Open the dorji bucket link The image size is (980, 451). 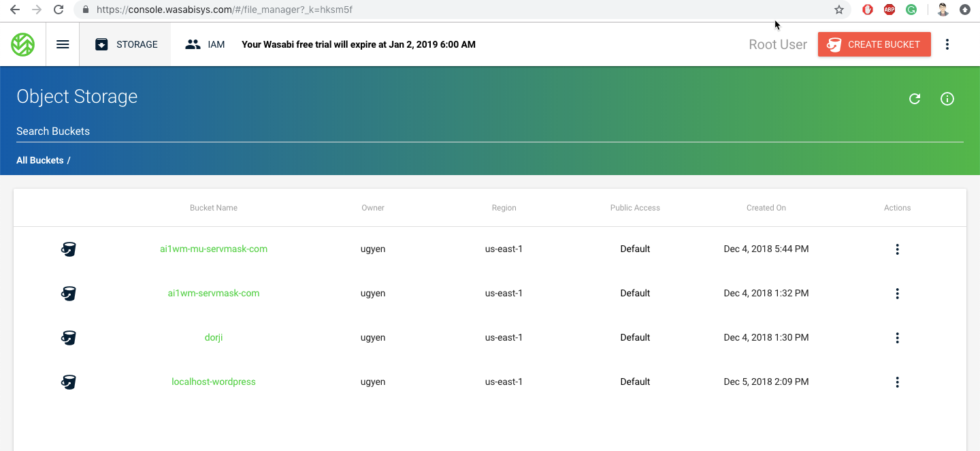click(x=214, y=338)
